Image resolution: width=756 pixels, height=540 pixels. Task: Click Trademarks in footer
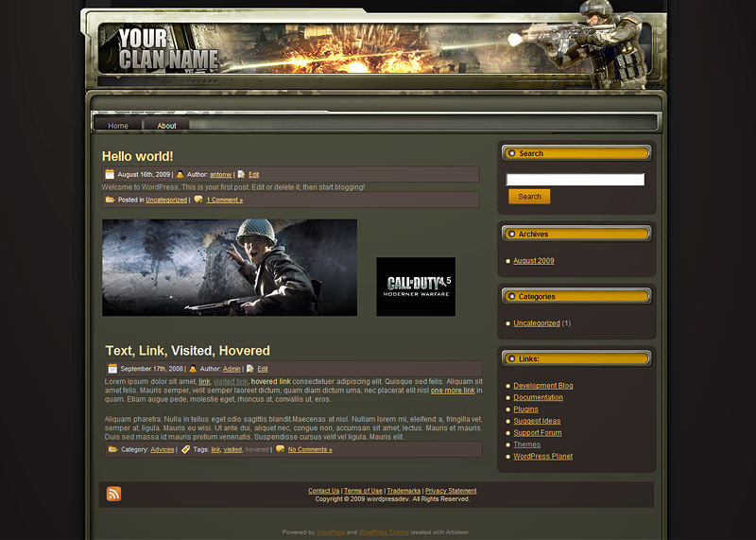coord(404,491)
